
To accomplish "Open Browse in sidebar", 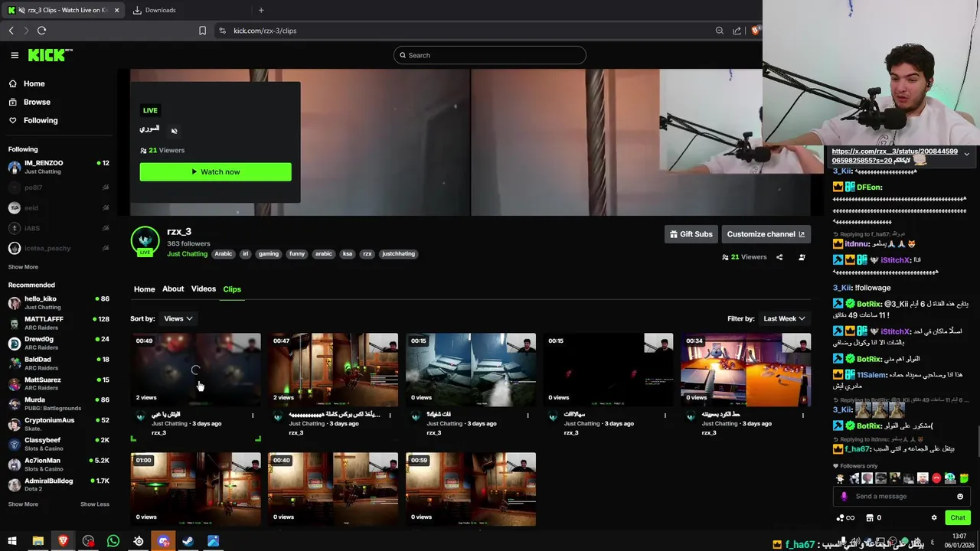I will (37, 102).
